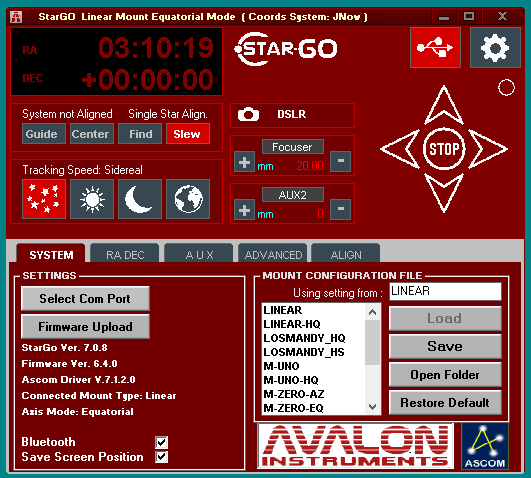Click Restore Default button

click(445, 403)
